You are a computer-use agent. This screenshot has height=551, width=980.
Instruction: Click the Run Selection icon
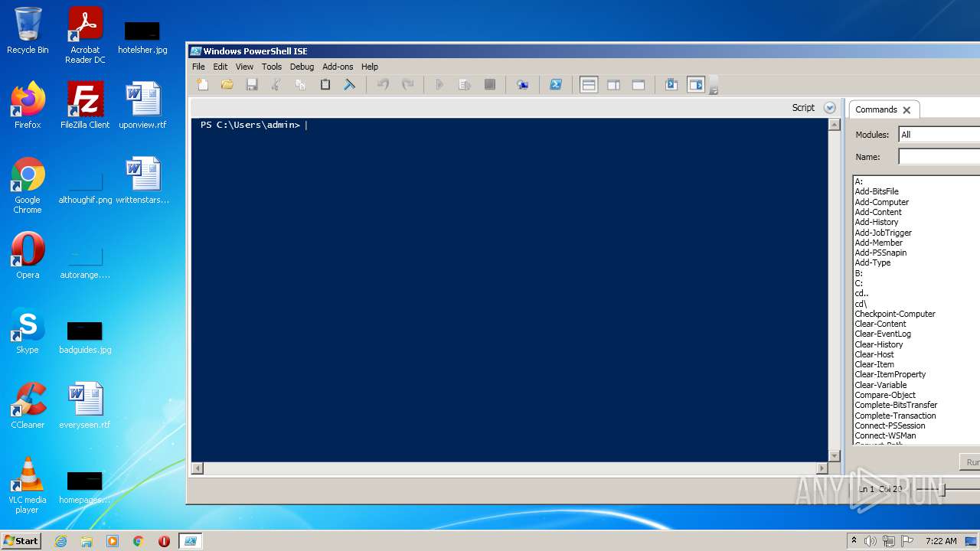pyautogui.click(x=465, y=85)
